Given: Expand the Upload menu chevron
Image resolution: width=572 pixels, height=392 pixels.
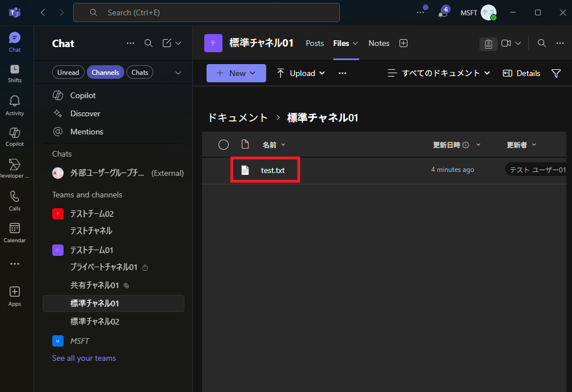Looking at the screenshot, I should tap(322, 73).
